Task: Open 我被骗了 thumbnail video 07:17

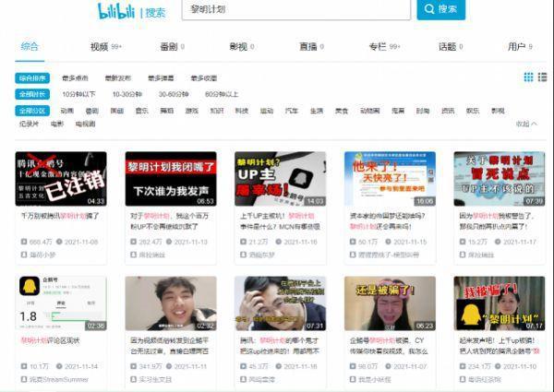Action: (500, 303)
